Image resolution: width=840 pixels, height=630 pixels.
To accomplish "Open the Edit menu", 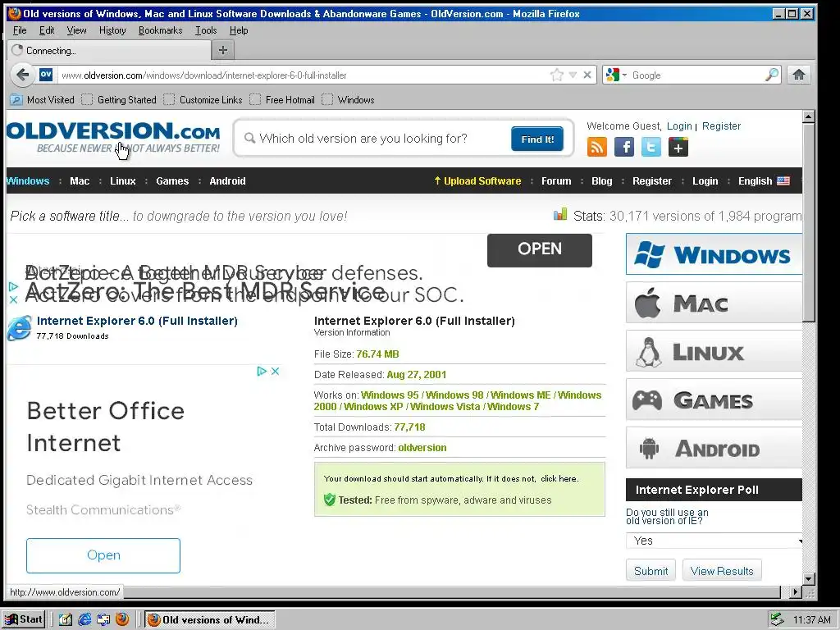I will click(x=47, y=30).
